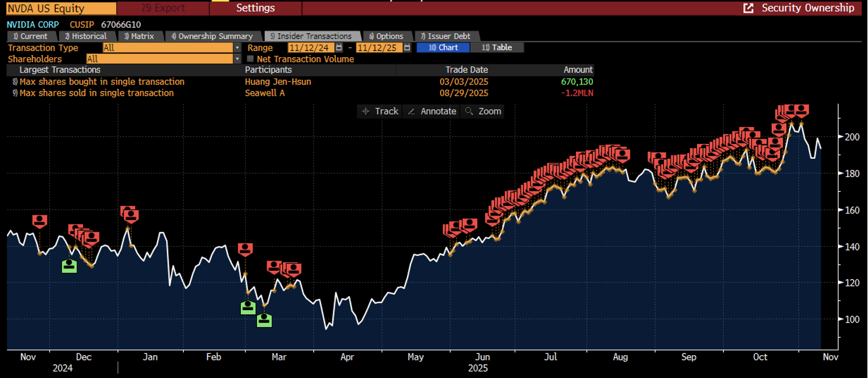Open max shares bought in single transaction
Image resolution: width=868 pixels, height=378 pixels.
click(x=102, y=81)
